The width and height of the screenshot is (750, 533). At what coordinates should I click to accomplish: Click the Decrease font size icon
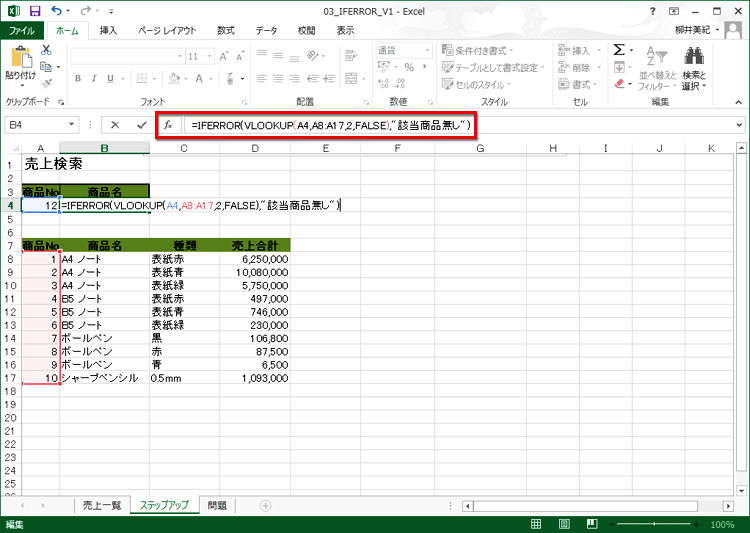coord(240,56)
